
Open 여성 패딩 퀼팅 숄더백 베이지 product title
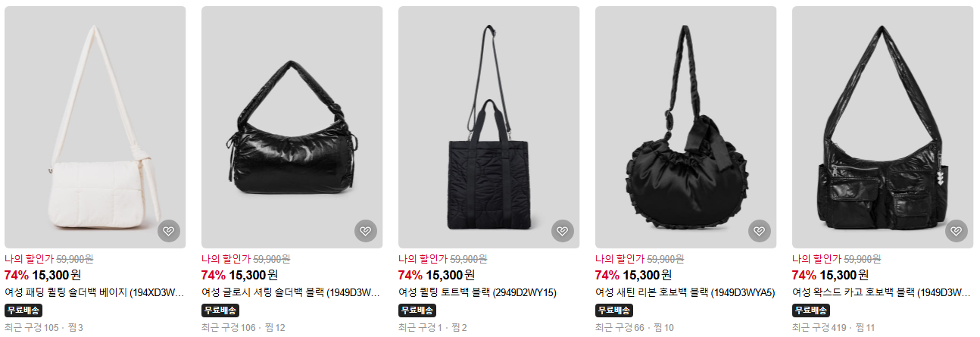click(x=95, y=292)
